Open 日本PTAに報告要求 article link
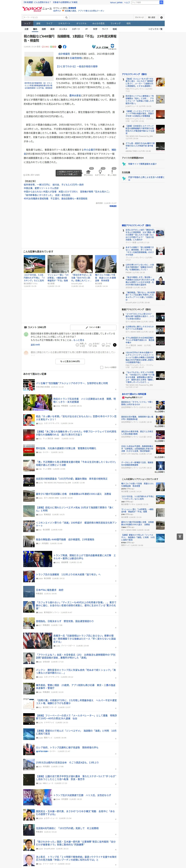The height and width of the screenshot is (868, 186). click(x=50, y=590)
